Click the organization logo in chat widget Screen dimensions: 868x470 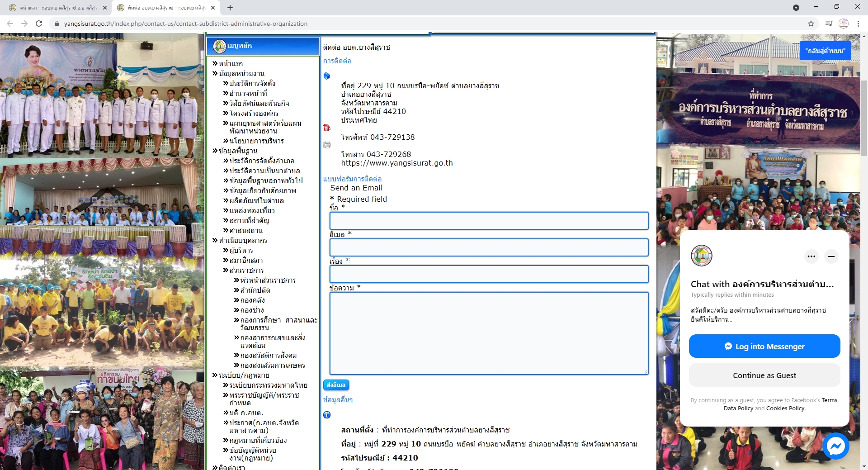[x=702, y=256]
